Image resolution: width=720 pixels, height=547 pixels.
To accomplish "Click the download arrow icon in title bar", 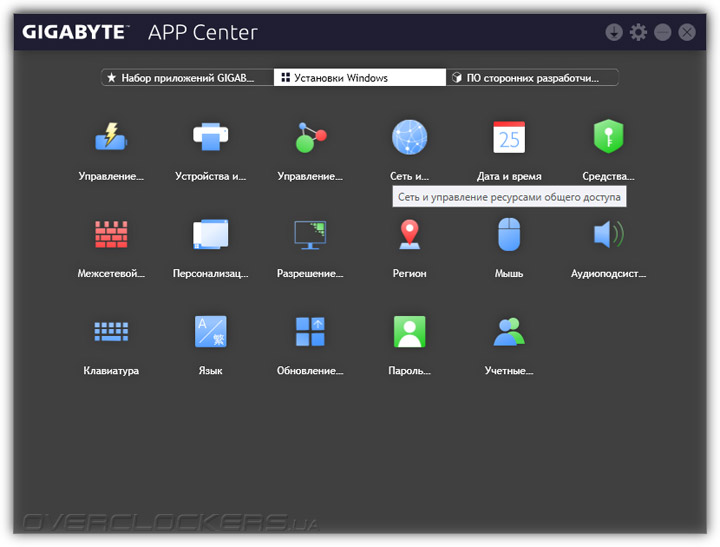I will coord(614,32).
